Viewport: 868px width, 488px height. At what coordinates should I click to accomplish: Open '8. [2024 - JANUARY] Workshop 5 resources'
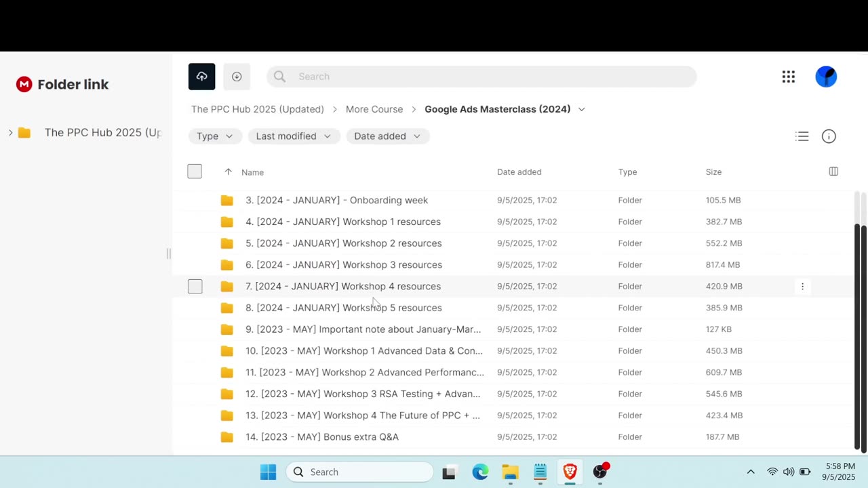click(344, 308)
